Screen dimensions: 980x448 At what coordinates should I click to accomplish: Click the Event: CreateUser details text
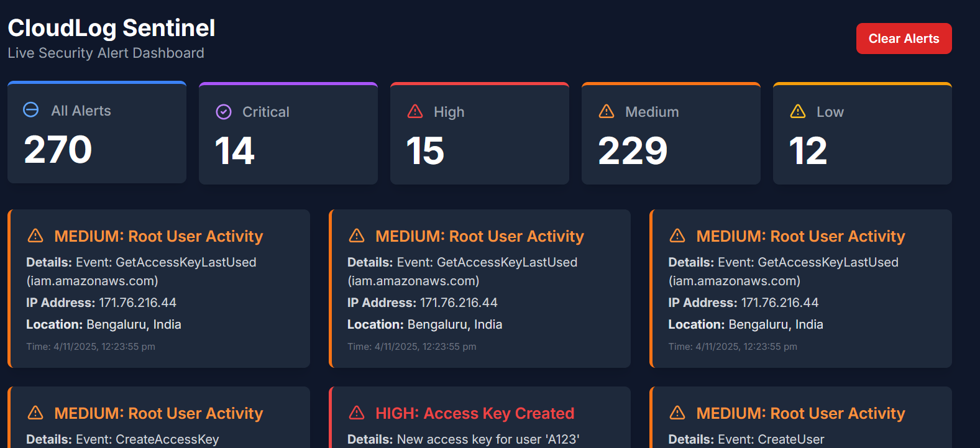771,439
